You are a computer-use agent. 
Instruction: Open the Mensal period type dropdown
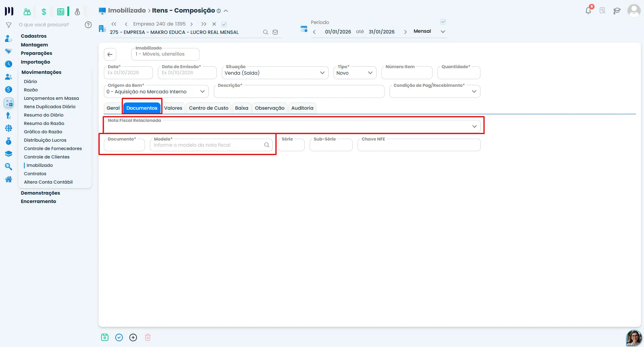point(429,31)
